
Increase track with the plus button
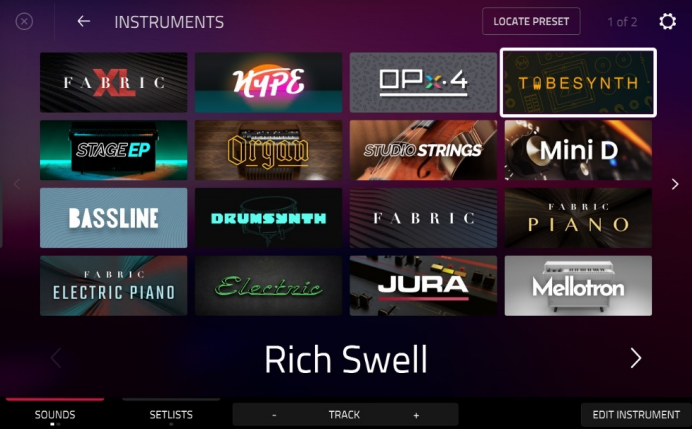(416, 415)
